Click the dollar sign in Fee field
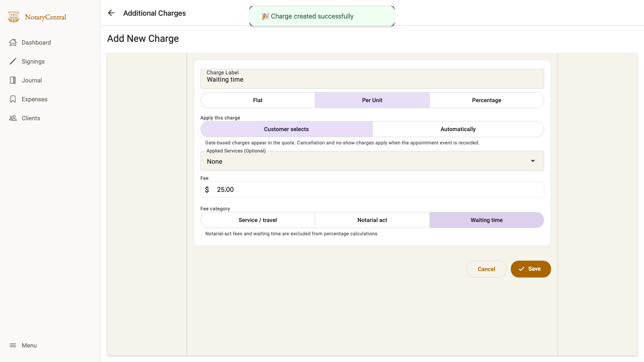The height and width of the screenshot is (362, 644). click(207, 189)
